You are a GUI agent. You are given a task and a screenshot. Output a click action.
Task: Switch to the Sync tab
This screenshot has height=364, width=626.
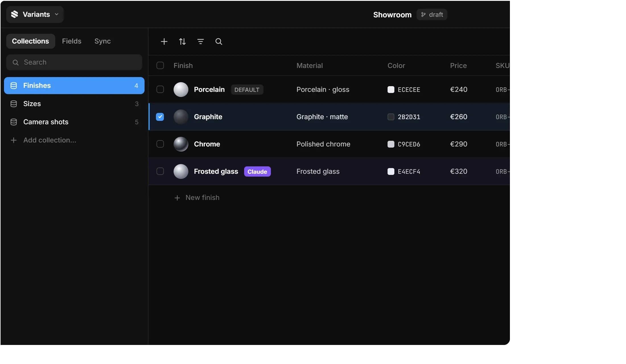[102, 41]
